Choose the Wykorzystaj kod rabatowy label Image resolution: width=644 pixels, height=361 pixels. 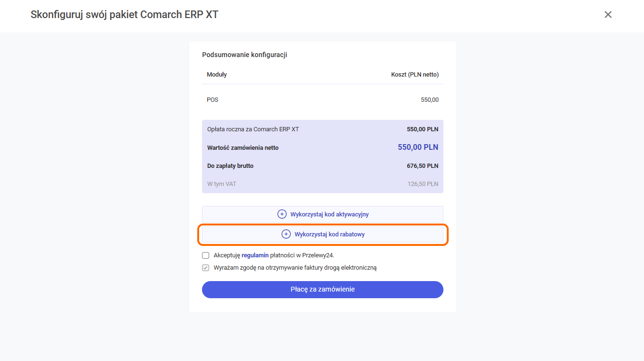329,234
